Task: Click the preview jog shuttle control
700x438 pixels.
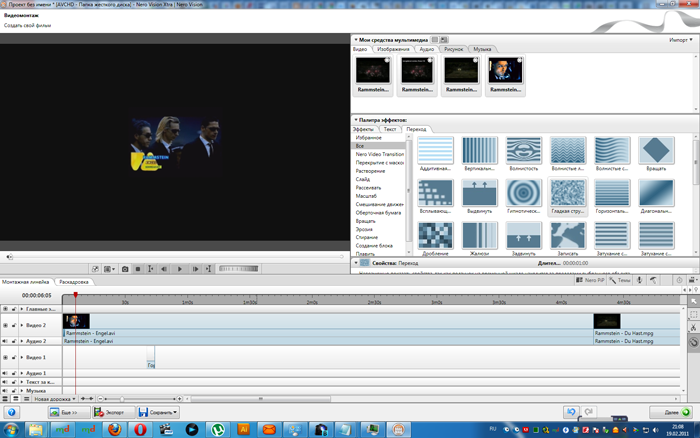Action: 238,269
